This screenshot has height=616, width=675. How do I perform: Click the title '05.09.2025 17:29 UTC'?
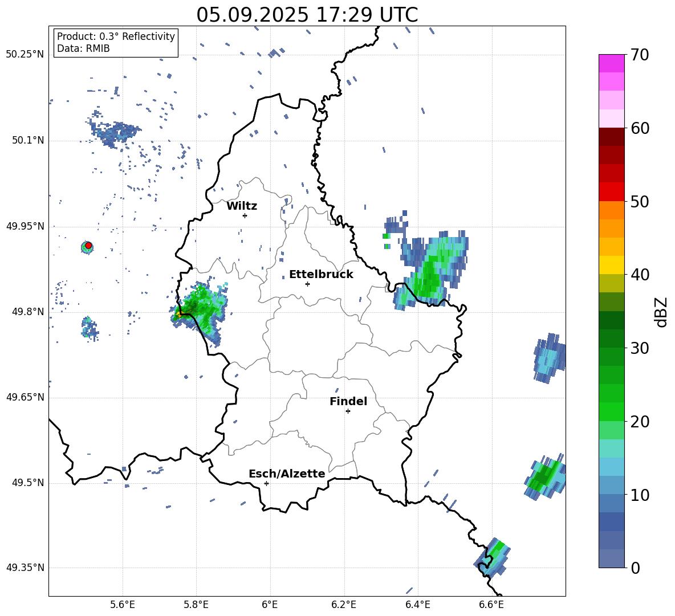(x=307, y=15)
